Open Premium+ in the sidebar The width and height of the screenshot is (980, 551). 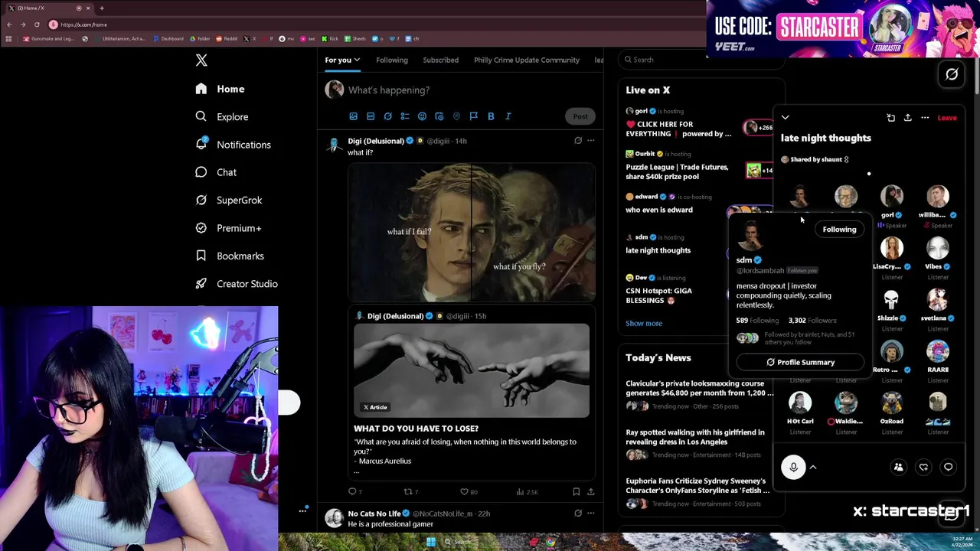(228, 228)
